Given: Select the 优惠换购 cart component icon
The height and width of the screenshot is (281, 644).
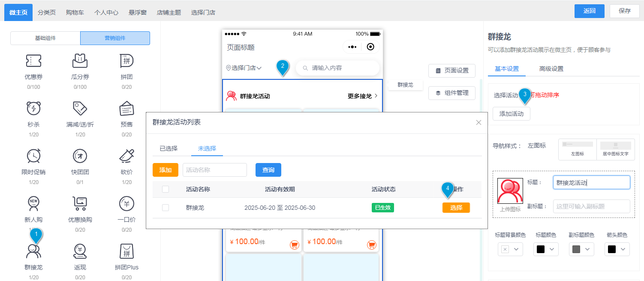Looking at the screenshot, I should pyautogui.click(x=80, y=203).
